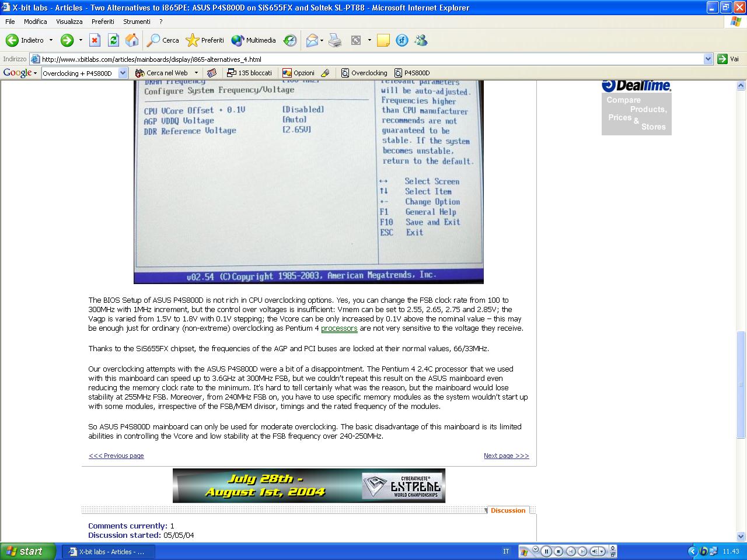
Task: Mute the taskbar Media Player speaker
Action: pos(595,551)
